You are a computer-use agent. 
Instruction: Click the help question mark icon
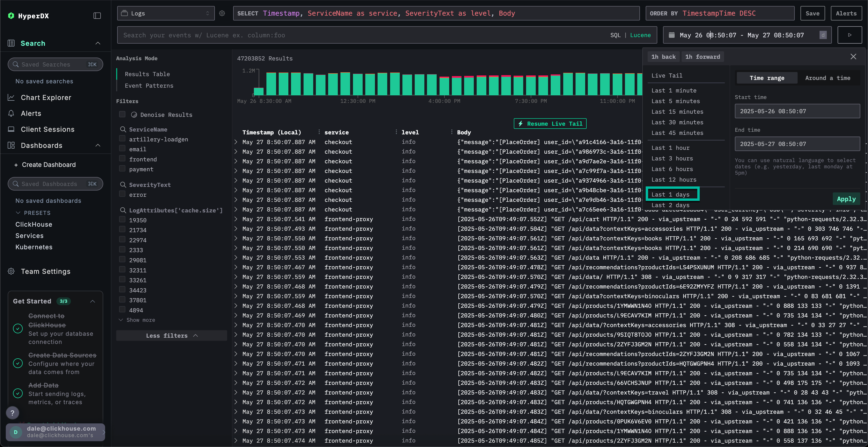coord(13,413)
